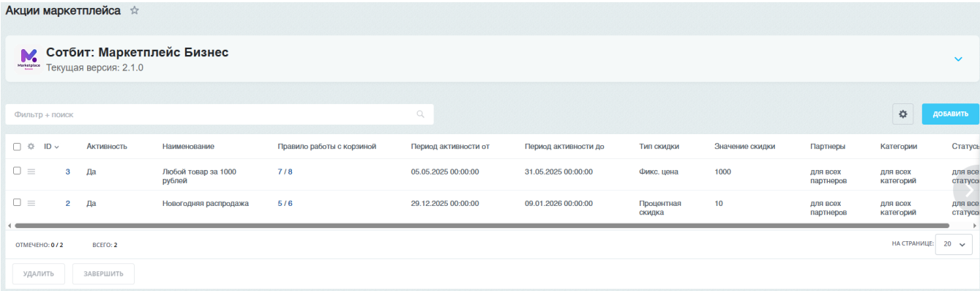980x291 pixels.
Task: Sort by Период активности от header
Action: [450, 147]
